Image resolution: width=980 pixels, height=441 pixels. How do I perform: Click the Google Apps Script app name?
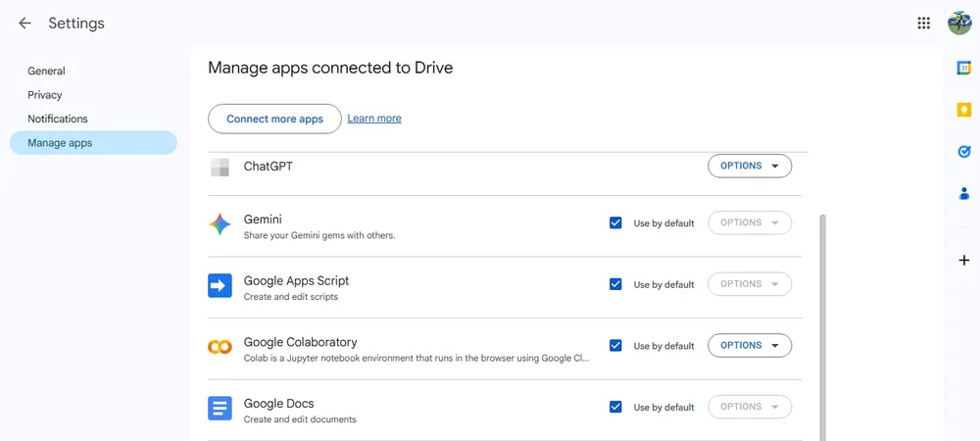(x=296, y=280)
